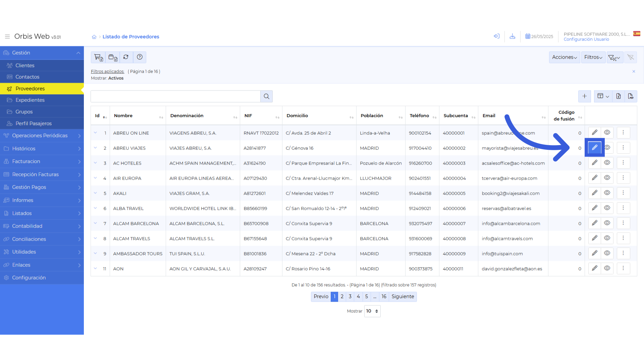The width and height of the screenshot is (644, 362).
Task: Click the Spanish flag language icon
Action: [x=637, y=34]
